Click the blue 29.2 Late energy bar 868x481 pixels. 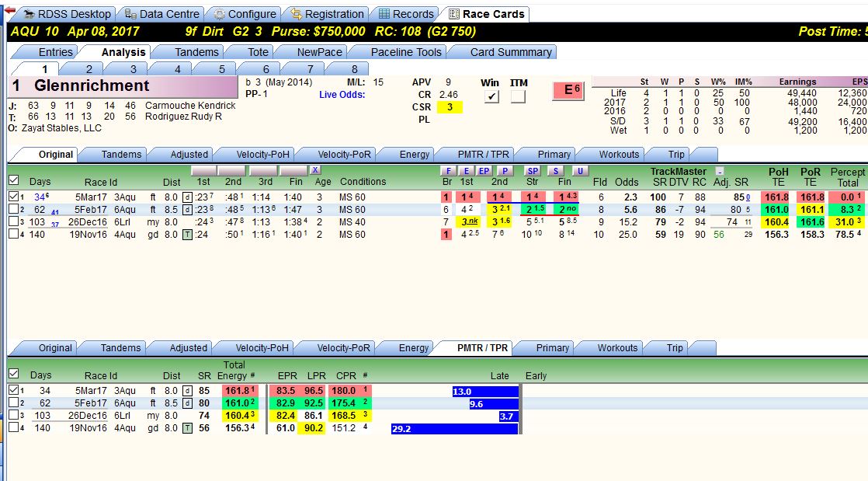(454, 429)
